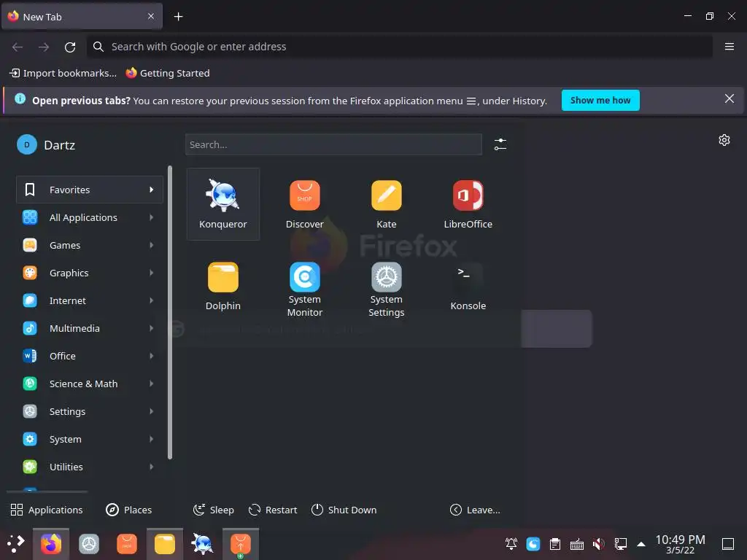Image resolution: width=747 pixels, height=560 pixels.
Task: Click the keyboard tray icon
Action: point(577,544)
